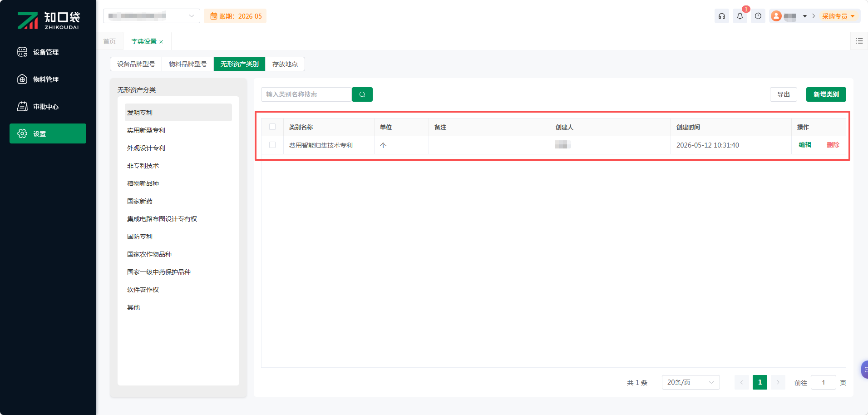Select 软件著作权 category

pyautogui.click(x=178, y=290)
